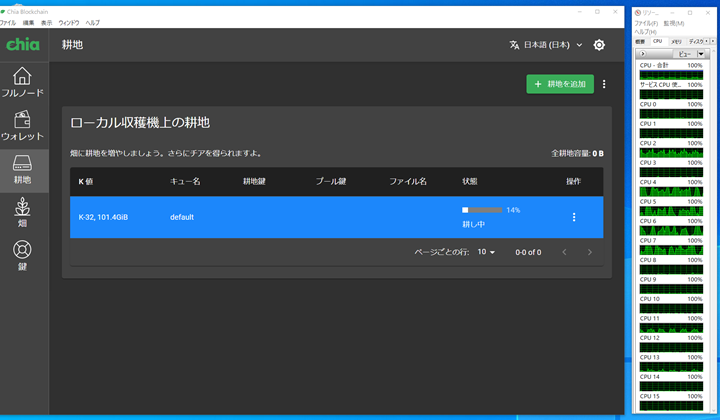This screenshot has height=420, width=720.
Task: Open the 畑 (Farm) sidebar icon
Action: [22, 213]
